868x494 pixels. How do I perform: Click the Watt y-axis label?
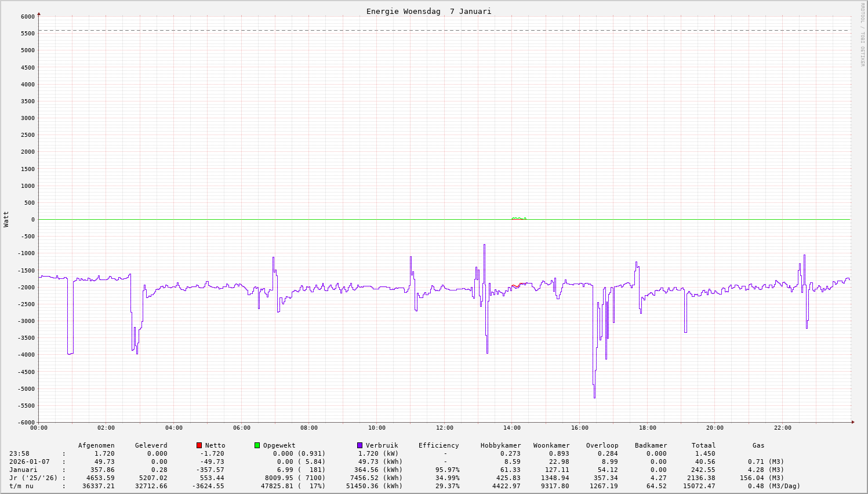(x=6, y=219)
